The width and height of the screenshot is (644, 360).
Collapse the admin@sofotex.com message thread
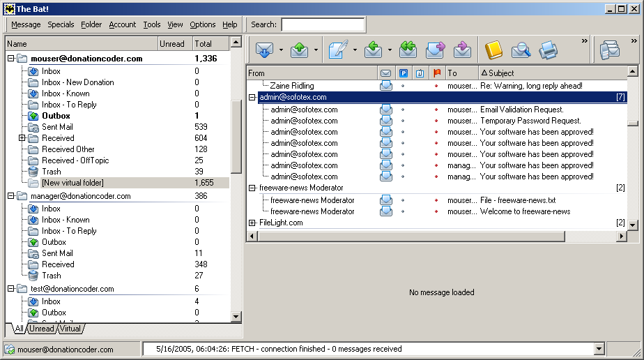[252, 98]
